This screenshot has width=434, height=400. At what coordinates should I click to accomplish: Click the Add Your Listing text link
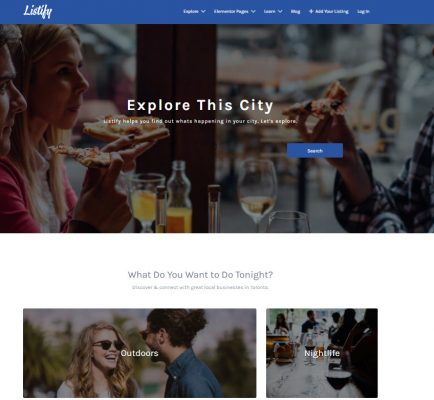point(332,11)
